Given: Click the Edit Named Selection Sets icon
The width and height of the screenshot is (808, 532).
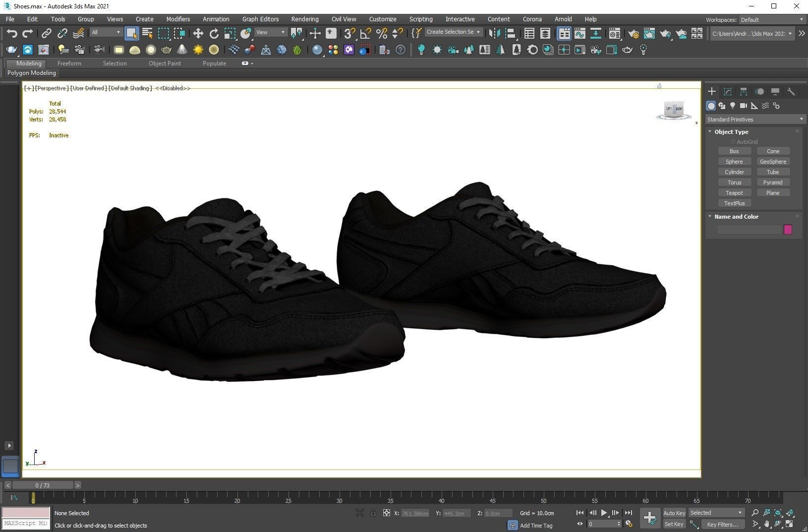Looking at the screenshot, I should [x=416, y=33].
